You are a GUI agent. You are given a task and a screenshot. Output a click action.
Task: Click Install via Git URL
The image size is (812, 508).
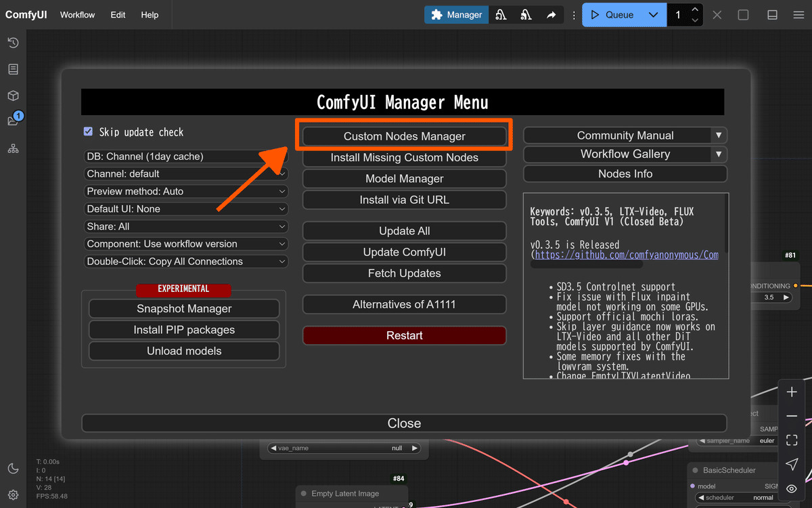pos(405,200)
